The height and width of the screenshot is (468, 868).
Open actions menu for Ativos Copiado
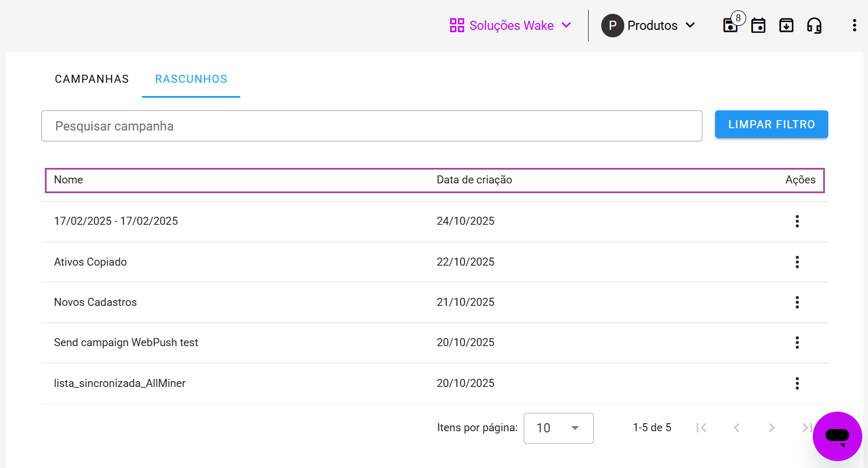(797, 262)
